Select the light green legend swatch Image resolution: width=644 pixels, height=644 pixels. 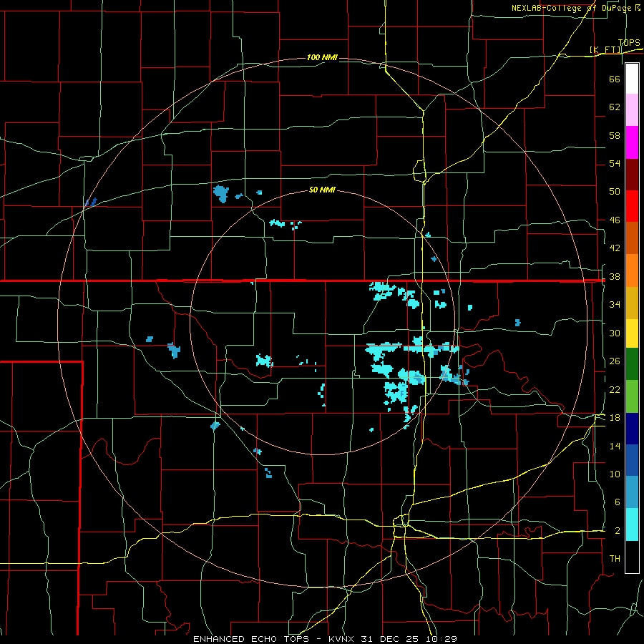[x=632, y=396]
